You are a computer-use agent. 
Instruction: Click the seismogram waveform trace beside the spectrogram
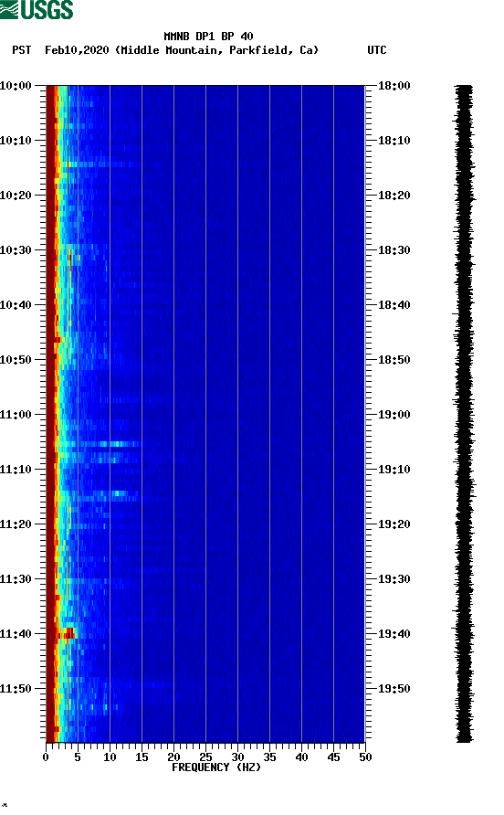pos(465,414)
